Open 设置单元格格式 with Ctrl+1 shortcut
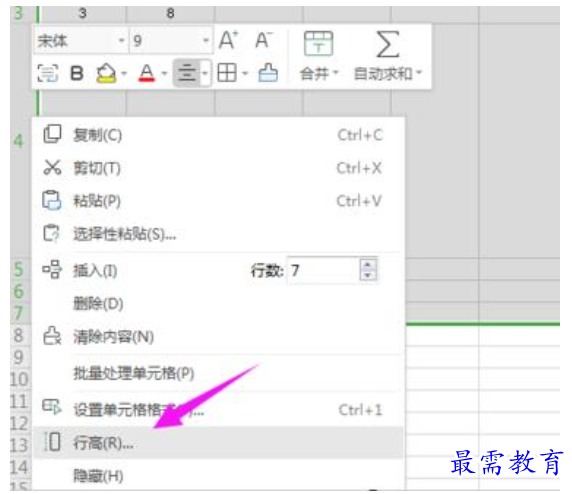 [219, 410]
